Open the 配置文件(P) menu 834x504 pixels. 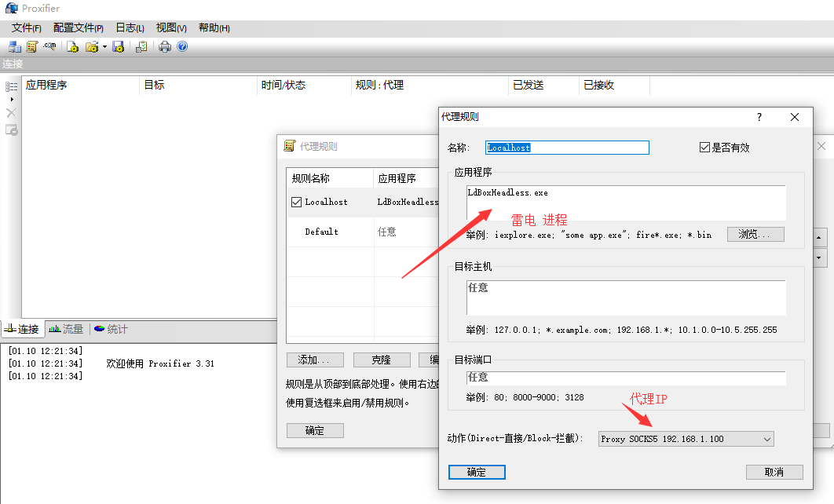coord(79,27)
